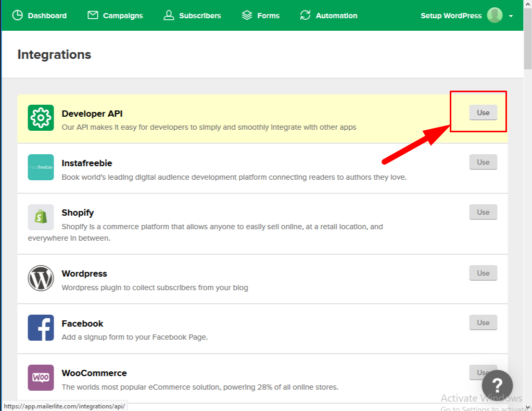The image size is (532, 411).
Task: Click the page vertical scrollbar thumb
Action: point(528,39)
